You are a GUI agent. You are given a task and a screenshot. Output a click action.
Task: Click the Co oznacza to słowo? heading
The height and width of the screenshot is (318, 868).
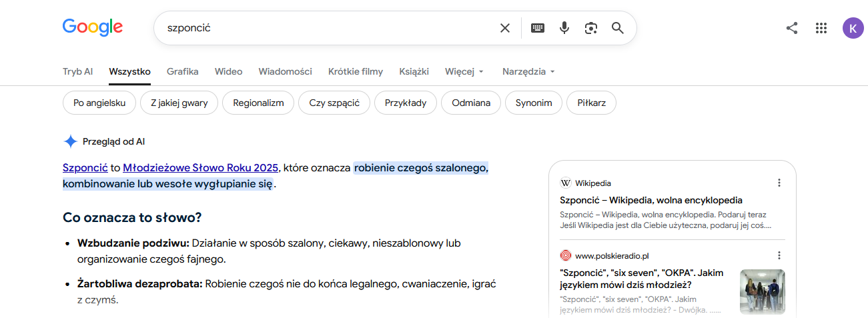132,217
